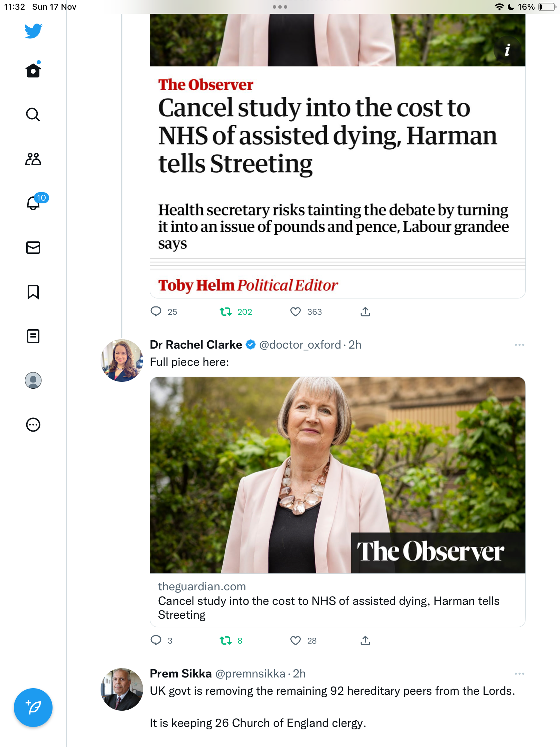Open Profile avatar icon in sidebar

click(x=33, y=380)
